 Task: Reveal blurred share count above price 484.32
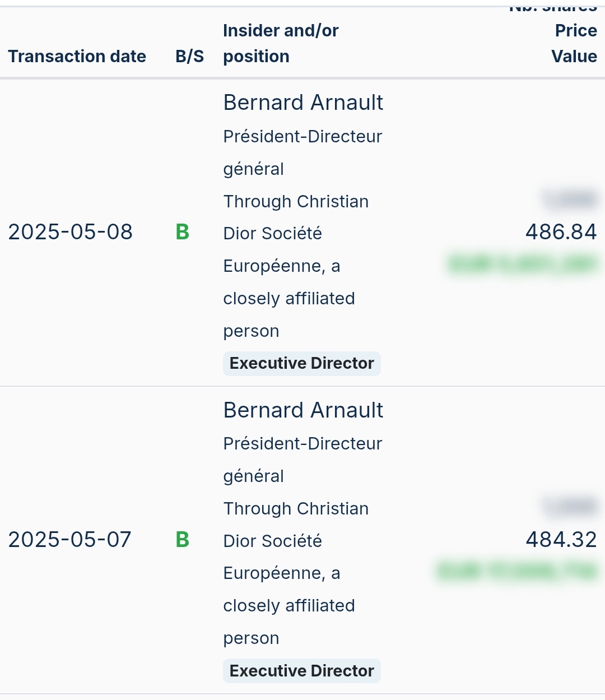click(x=569, y=507)
